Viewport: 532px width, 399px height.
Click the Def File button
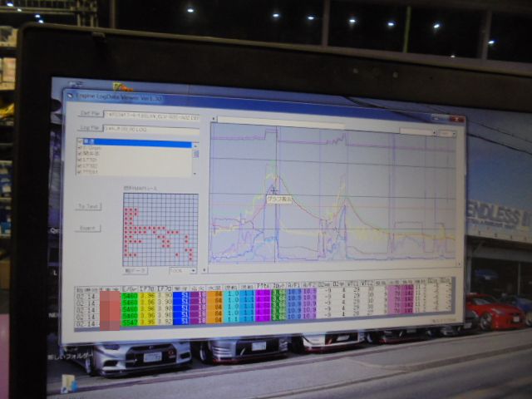[89, 112]
